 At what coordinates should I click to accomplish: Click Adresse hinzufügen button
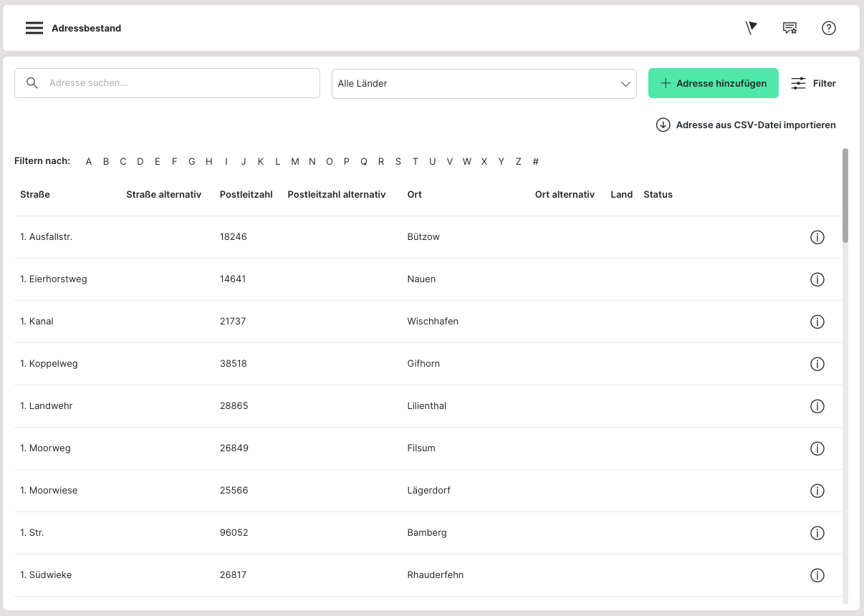713,84
